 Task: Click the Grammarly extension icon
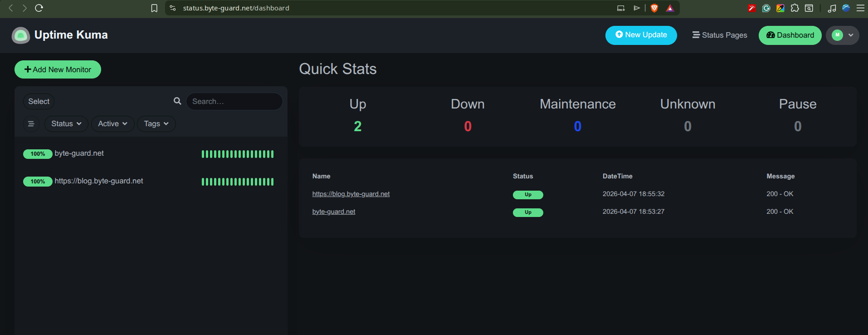(766, 8)
